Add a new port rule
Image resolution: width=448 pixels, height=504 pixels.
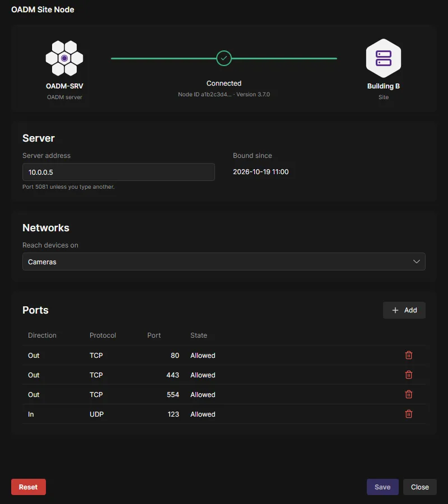404,310
